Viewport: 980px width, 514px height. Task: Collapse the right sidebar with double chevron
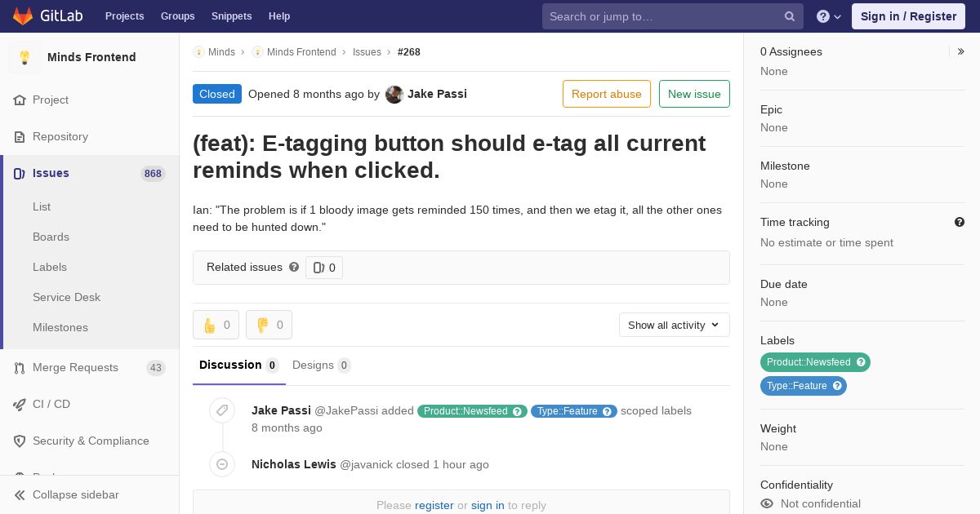pos(960,51)
